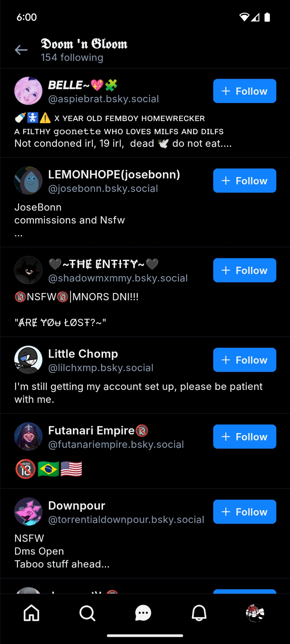The height and width of the screenshot is (644, 290).
Task: Open the Search magnifier icon
Action: [x=87, y=613]
